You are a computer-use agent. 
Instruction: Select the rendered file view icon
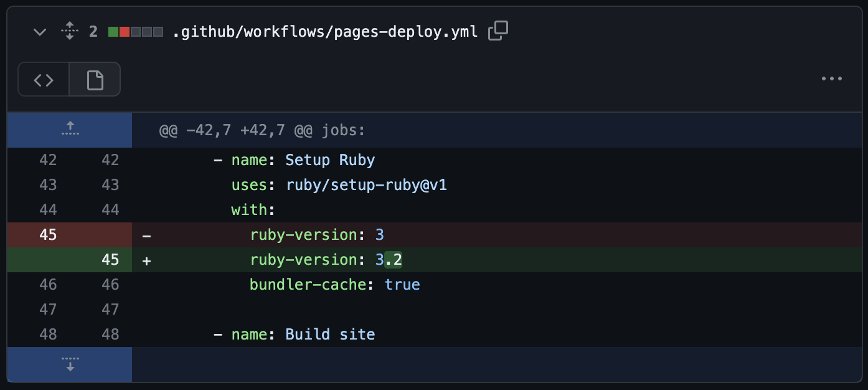pos(94,80)
